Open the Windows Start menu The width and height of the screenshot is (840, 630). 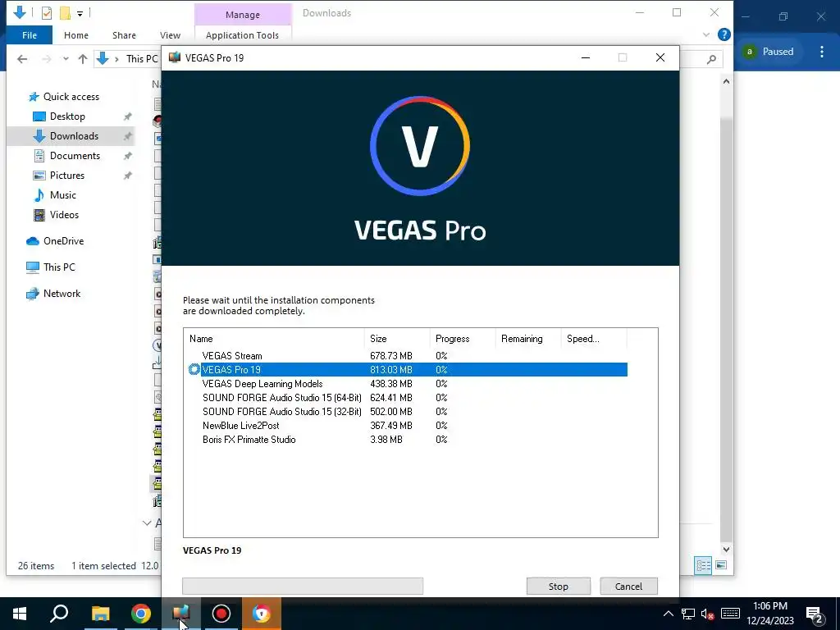click(20, 614)
